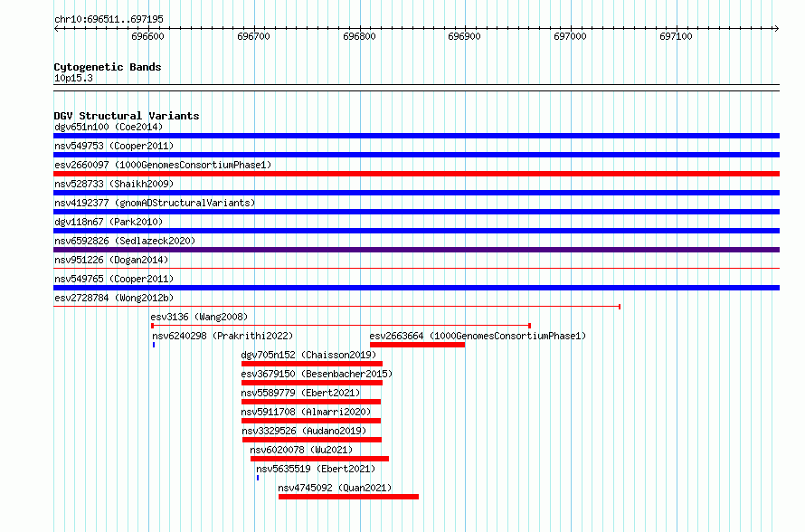Open variant dgv705n152 (Chaisson2019) label

308,355
